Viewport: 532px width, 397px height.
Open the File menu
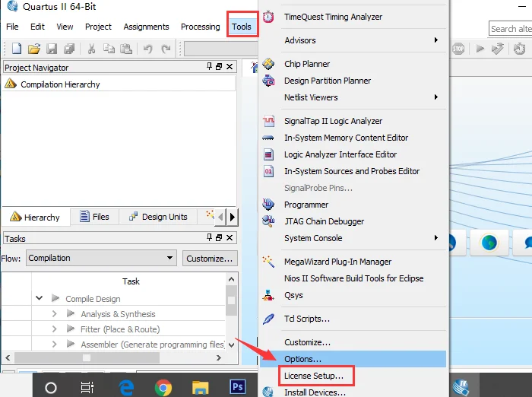pyautogui.click(x=12, y=27)
